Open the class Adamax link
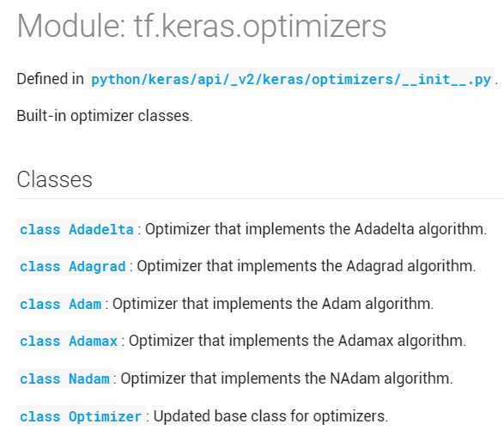This screenshot has height=430, width=504. tap(69, 341)
